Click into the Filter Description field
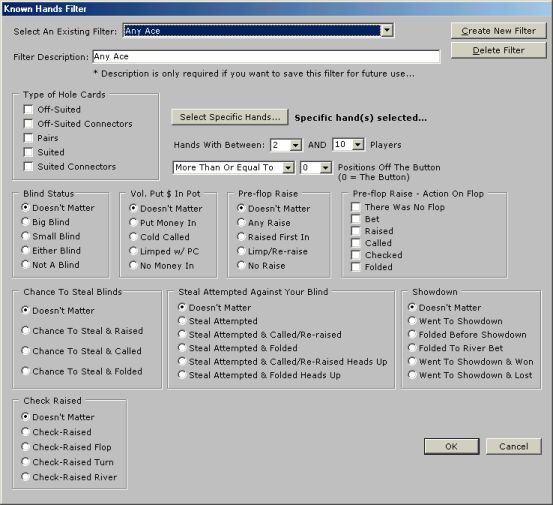Viewport: 553px width, 505px height. point(266,57)
